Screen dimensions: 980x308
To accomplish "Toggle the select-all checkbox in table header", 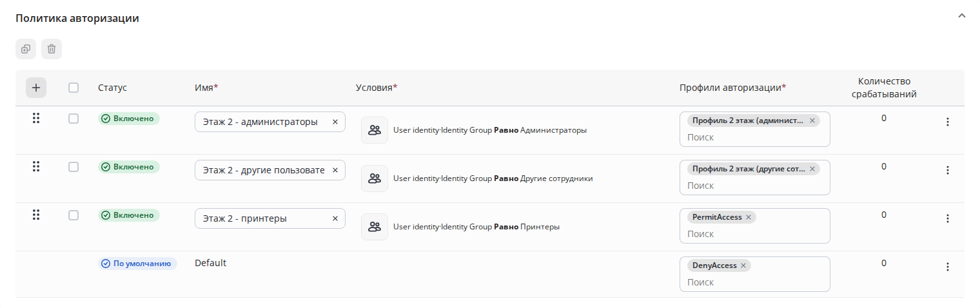I will (73, 88).
